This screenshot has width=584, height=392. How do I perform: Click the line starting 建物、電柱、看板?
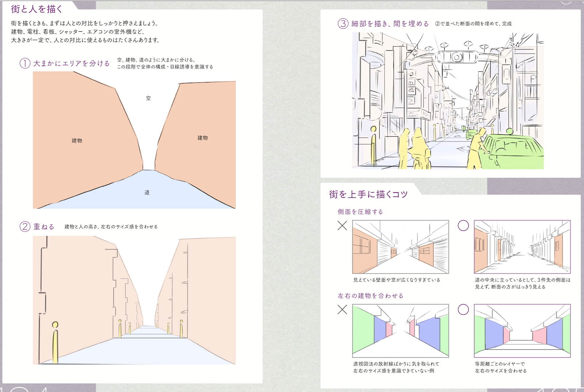pos(78,32)
